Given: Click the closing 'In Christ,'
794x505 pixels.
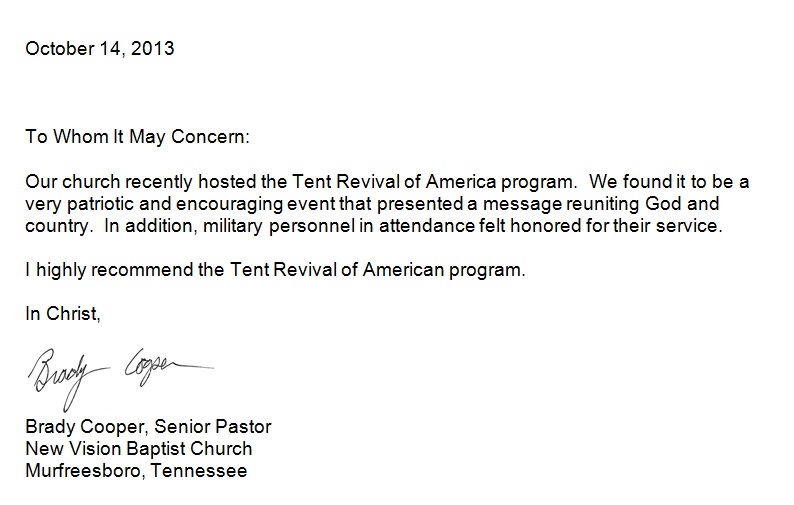Looking at the screenshot, I should pyautogui.click(x=63, y=314).
